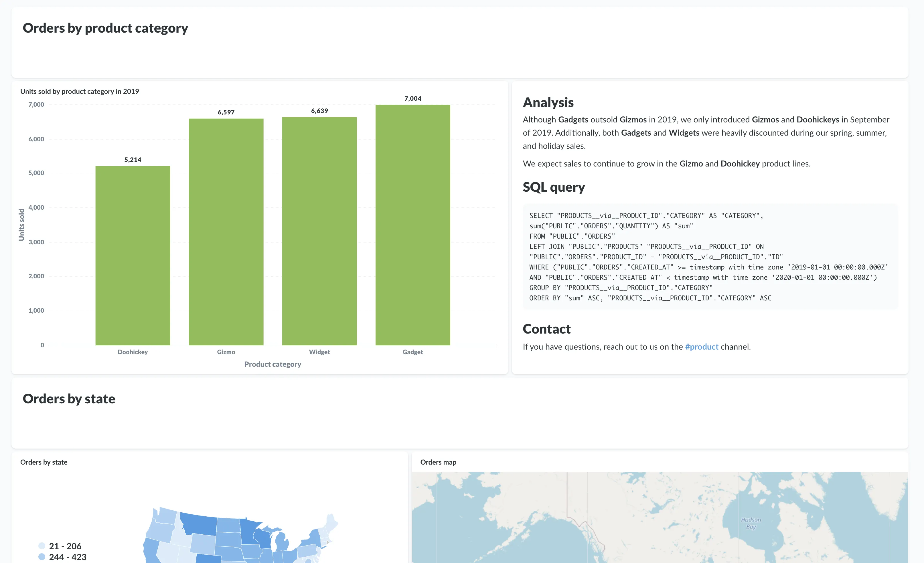Click the Widget bar in the chart

coord(319,231)
